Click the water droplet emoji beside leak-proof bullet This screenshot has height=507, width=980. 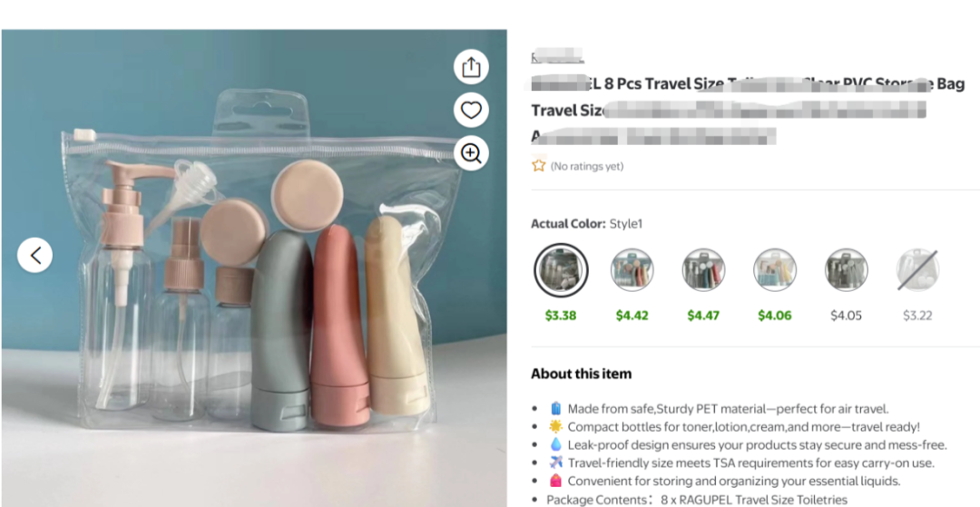pyautogui.click(x=555, y=444)
